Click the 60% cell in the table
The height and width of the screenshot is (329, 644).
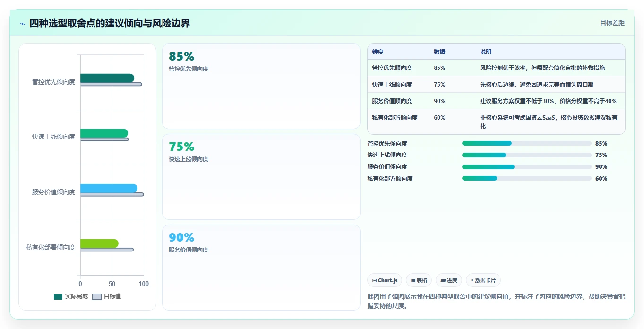[x=439, y=117]
